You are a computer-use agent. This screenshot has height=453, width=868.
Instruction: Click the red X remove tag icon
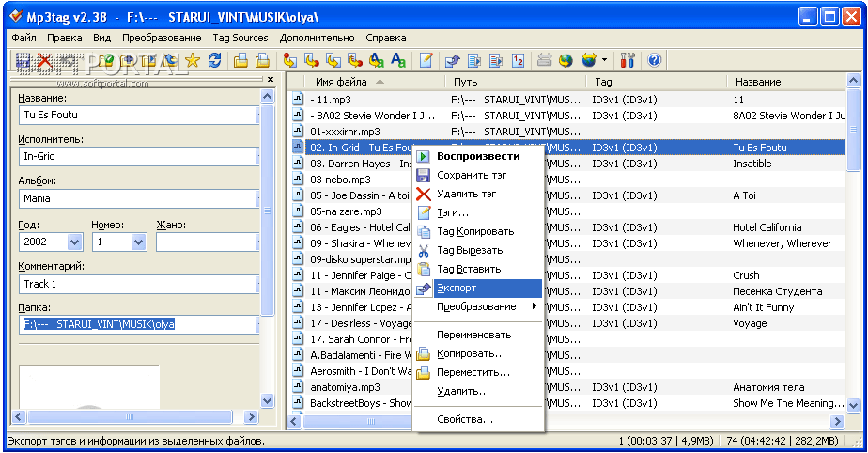coord(44,61)
